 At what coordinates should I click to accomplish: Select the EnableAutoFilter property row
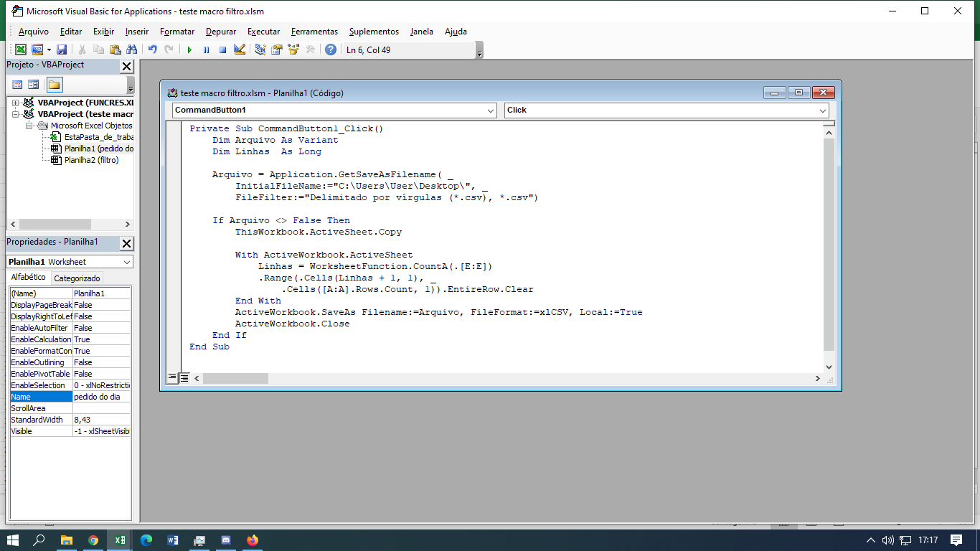70,328
